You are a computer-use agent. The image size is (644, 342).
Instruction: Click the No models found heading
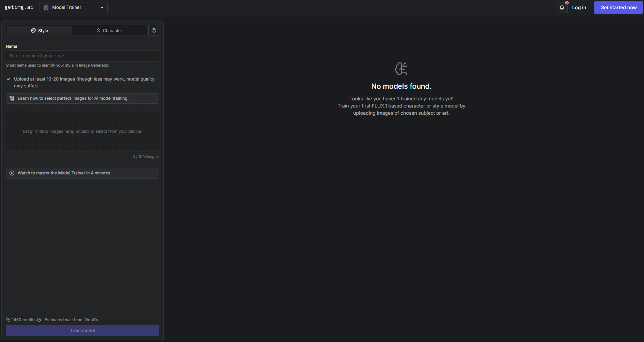tap(401, 86)
